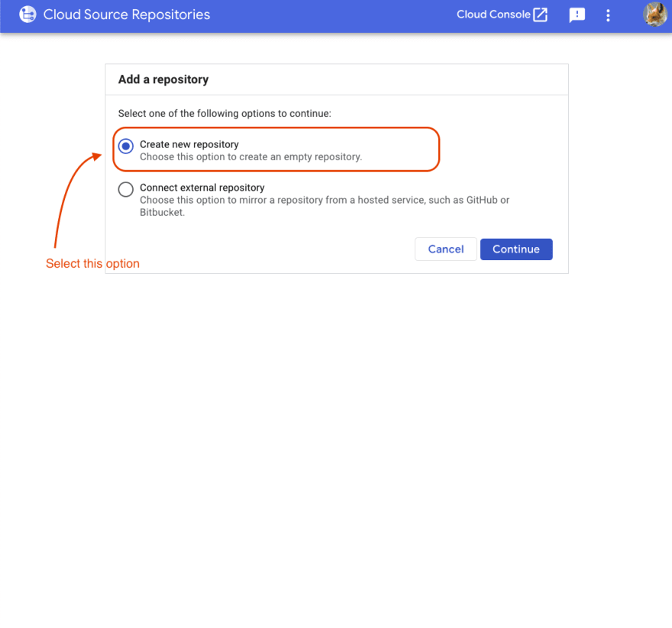Open the Cloud Console link
Image resolution: width=672 pixels, height=628 pixels.
point(502,14)
